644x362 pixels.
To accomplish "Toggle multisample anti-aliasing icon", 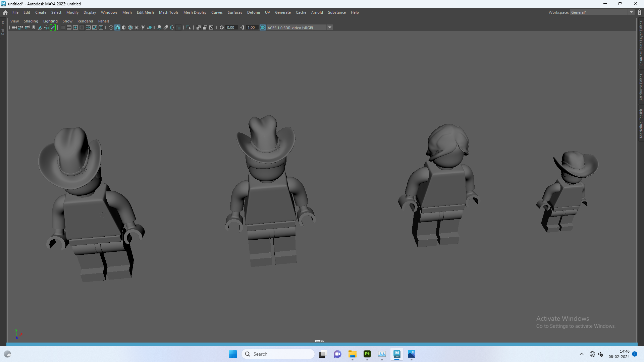I will (x=172, y=27).
